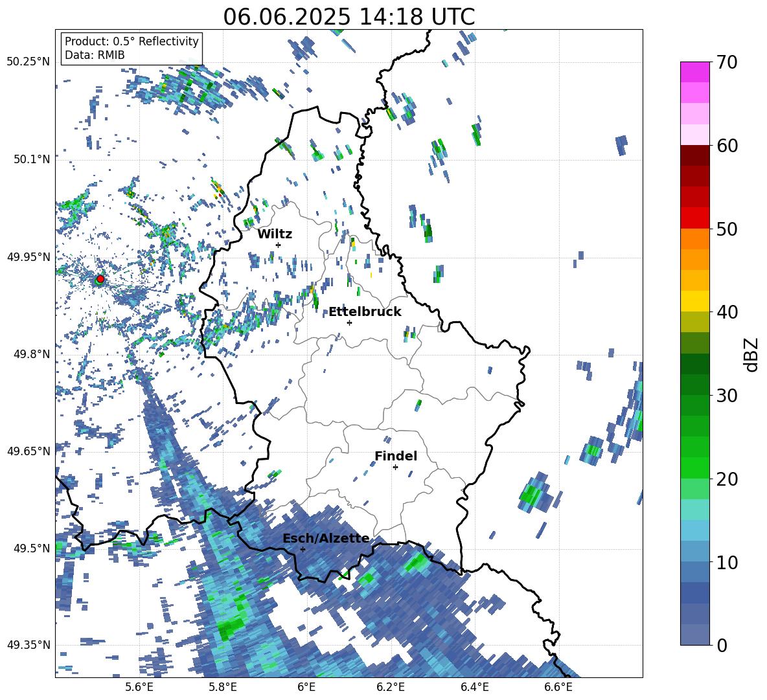Click the 6.6°E longitude label
Image resolution: width=767 pixels, height=700 pixels.
(558, 687)
